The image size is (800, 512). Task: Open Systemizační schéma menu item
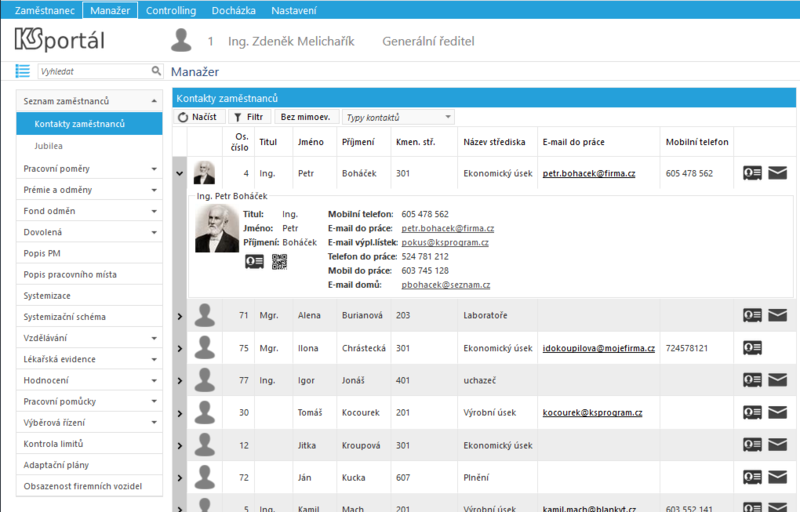(89, 317)
